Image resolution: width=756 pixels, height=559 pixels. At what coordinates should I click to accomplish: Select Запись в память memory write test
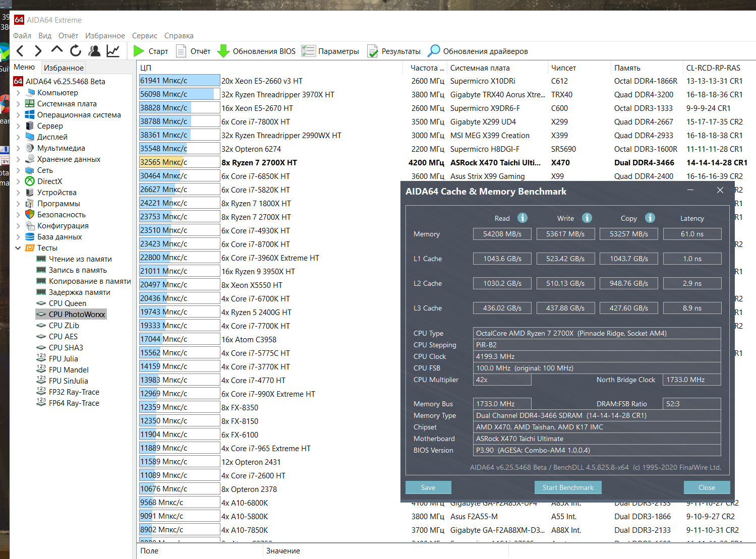(78, 270)
